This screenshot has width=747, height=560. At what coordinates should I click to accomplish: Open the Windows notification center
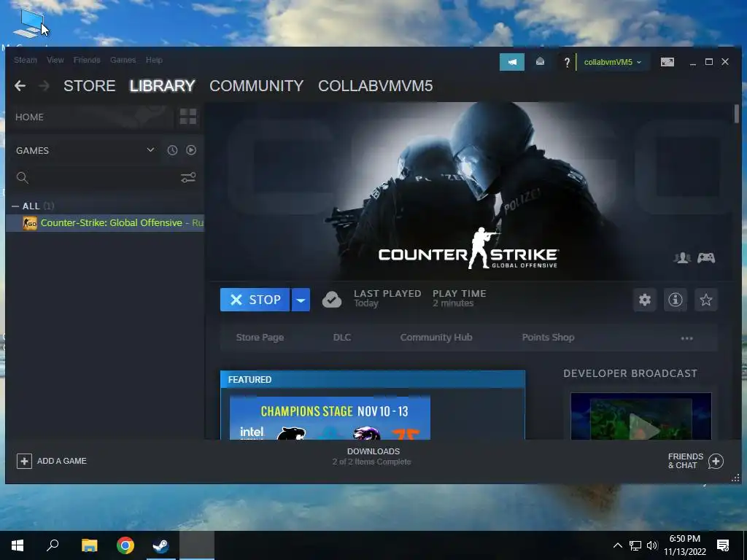(723, 545)
